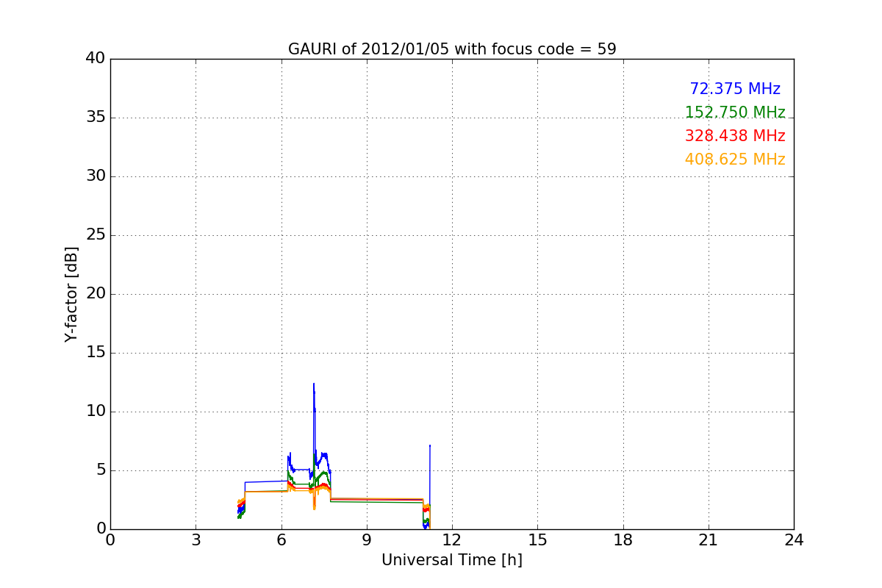This screenshot has height=588, width=882.
Task: Click x-axis tick label 21
Action: 709,540
